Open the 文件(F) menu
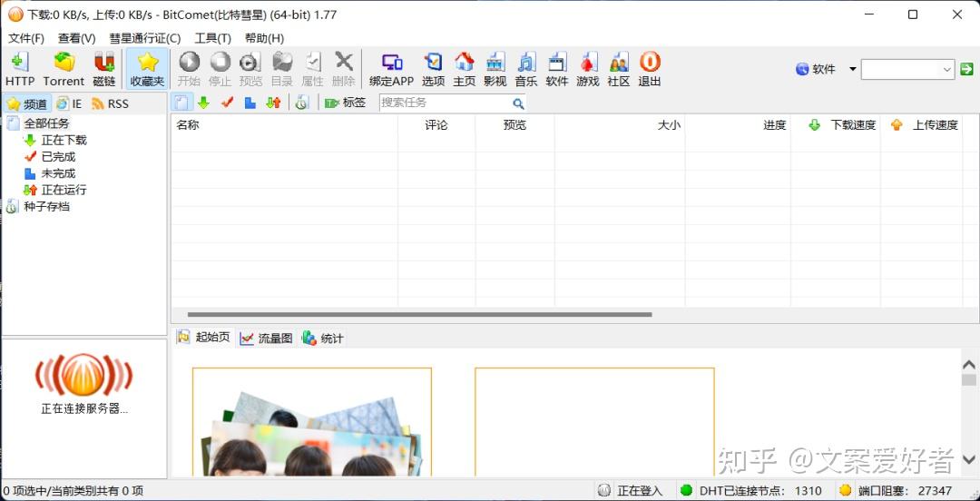Screen dimensions: 980x501 [26, 38]
